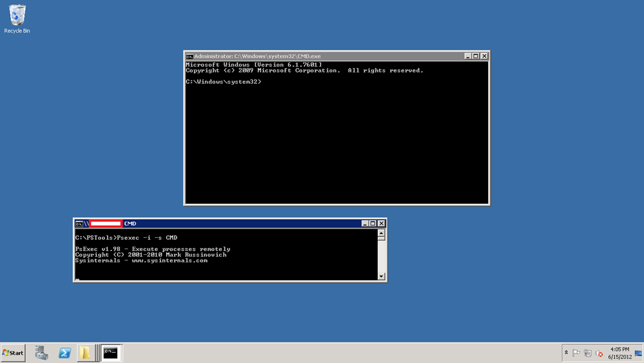Open Windows Explorer folder in taskbar
The image size is (644, 363).
click(x=85, y=353)
